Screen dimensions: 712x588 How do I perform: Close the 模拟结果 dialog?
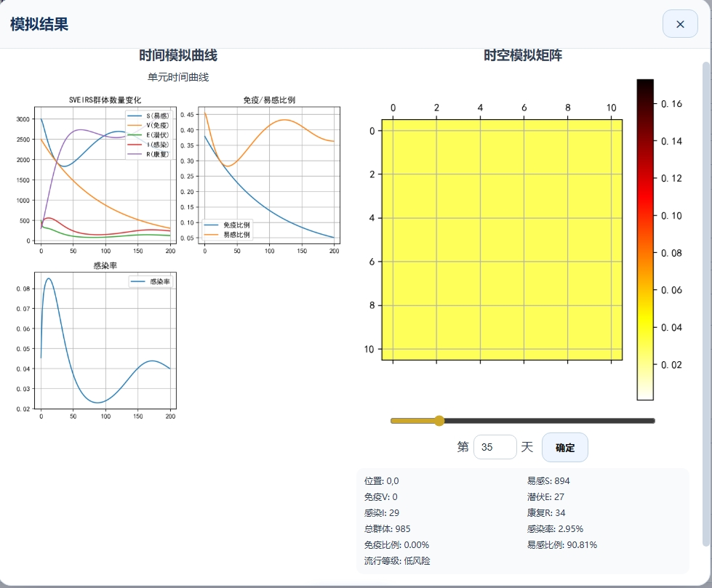[x=680, y=24]
